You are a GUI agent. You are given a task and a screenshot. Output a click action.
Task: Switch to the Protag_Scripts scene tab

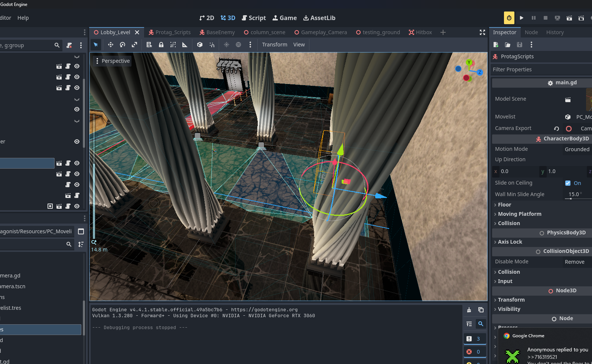point(169,32)
